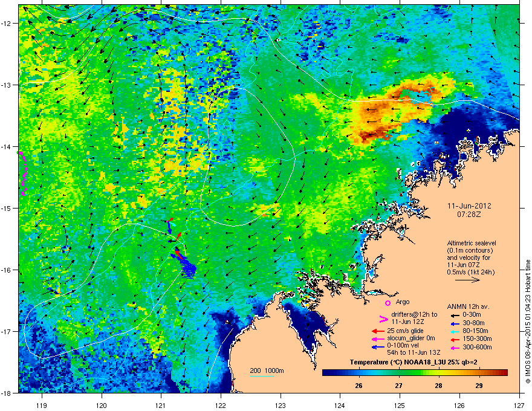This screenshot has height=411, width=532.
Task: Click the latitude axis label '-13'
Action: click(x=6, y=85)
